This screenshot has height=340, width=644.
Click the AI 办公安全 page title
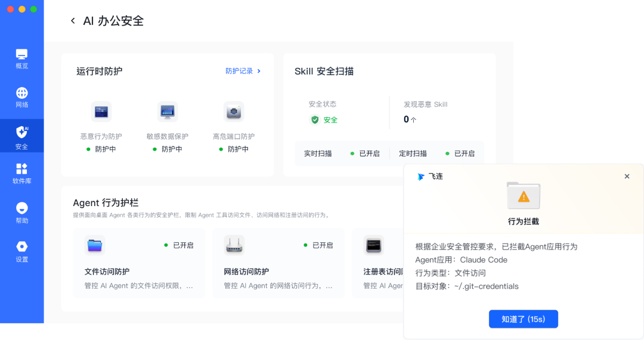coord(113,21)
